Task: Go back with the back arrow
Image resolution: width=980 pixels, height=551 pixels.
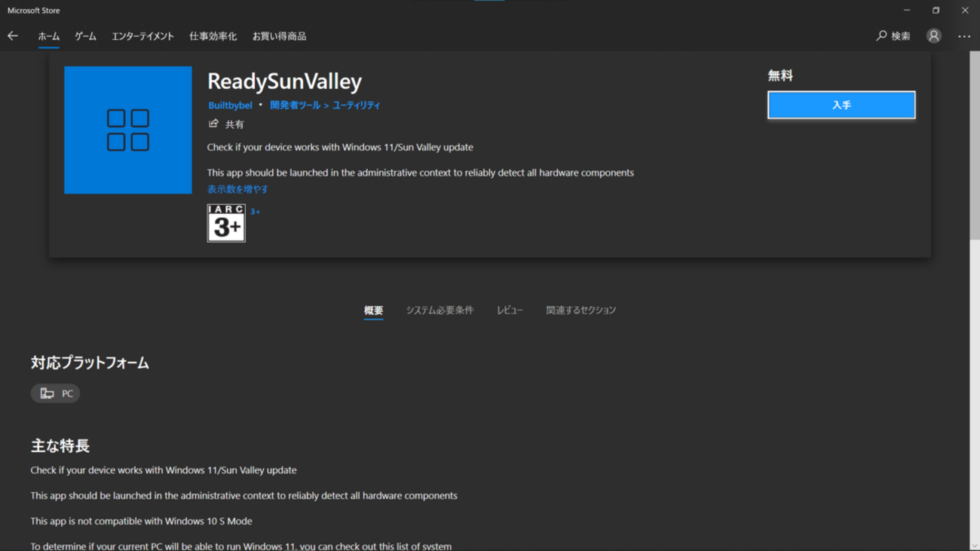Action: pos(13,36)
